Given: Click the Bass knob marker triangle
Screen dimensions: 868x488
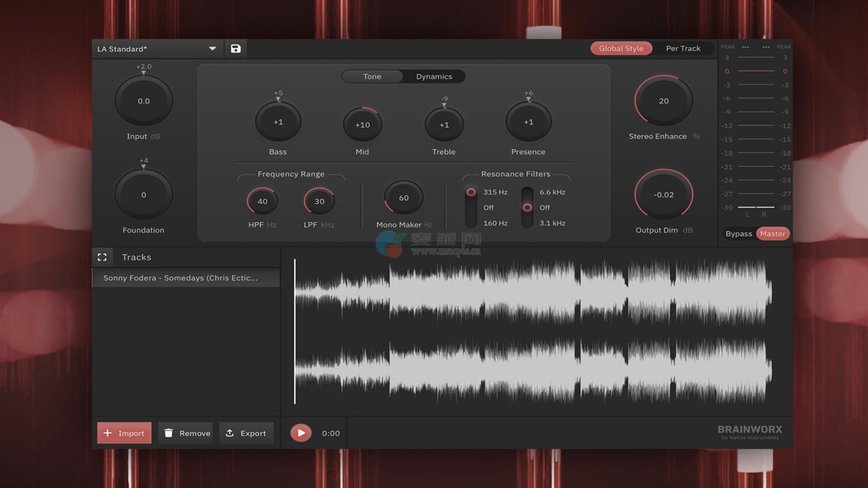Looking at the screenshot, I should pos(278,99).
